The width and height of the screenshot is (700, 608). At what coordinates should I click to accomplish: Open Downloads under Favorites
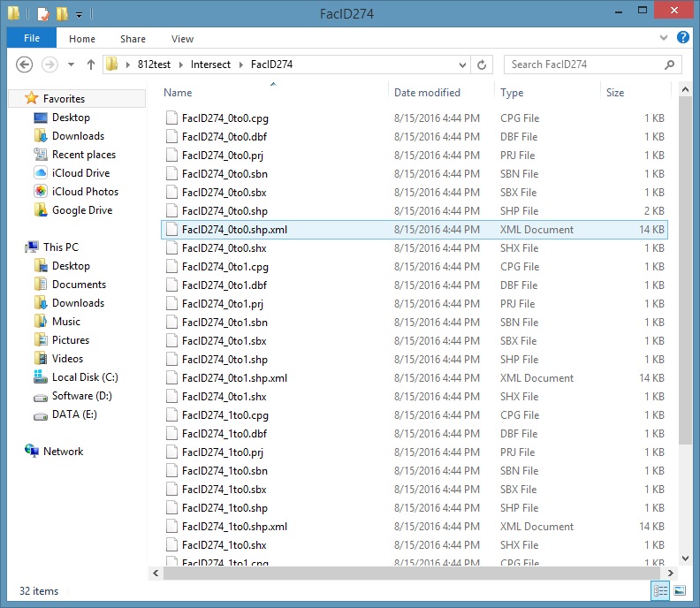[x=78, y=136]
